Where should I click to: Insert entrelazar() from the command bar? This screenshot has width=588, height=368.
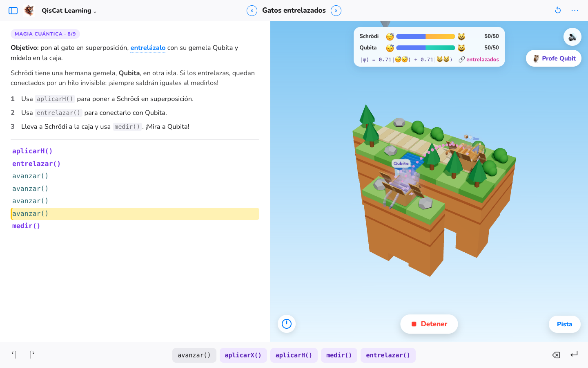(x=388, y=355)
